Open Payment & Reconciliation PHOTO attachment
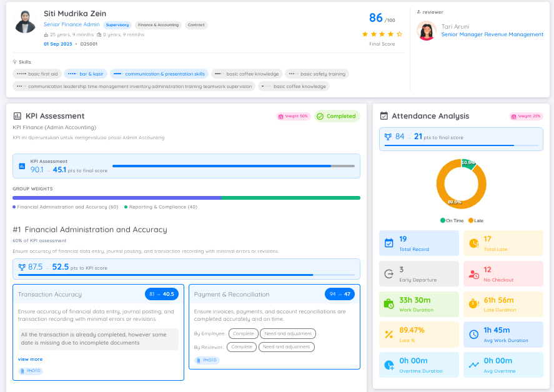 pos(207,360)
